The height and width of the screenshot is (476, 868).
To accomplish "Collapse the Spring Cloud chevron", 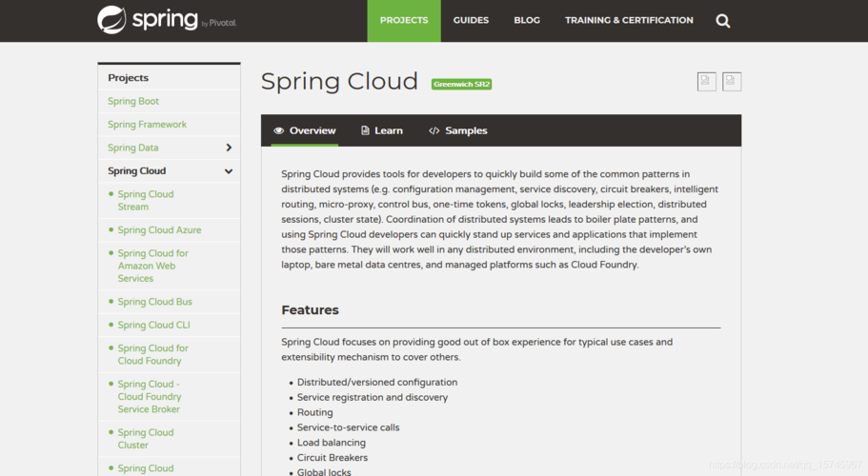I will 229,171.
